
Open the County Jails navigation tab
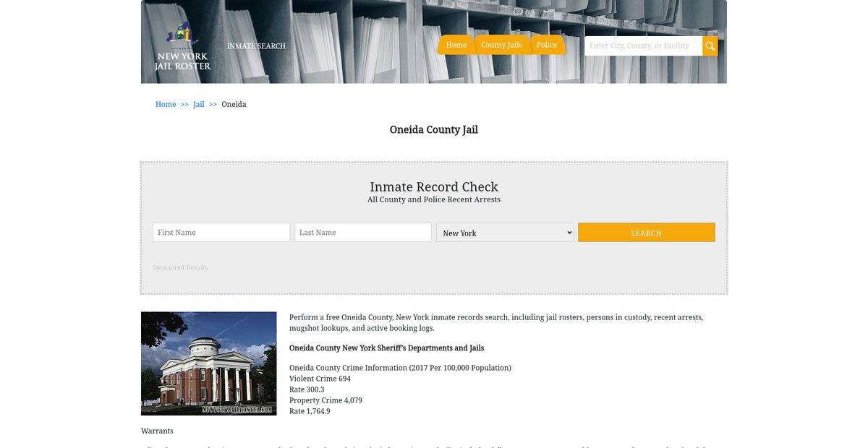click(501, 45)
